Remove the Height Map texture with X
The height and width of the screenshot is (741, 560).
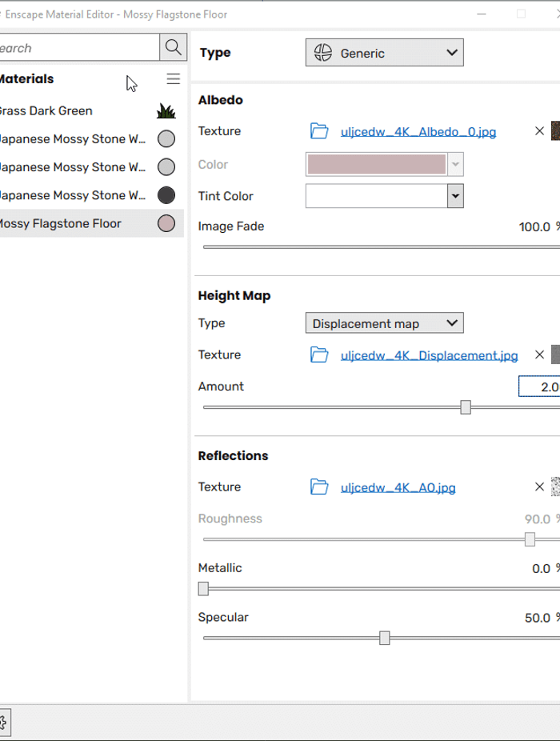click(x=539, y=355)
